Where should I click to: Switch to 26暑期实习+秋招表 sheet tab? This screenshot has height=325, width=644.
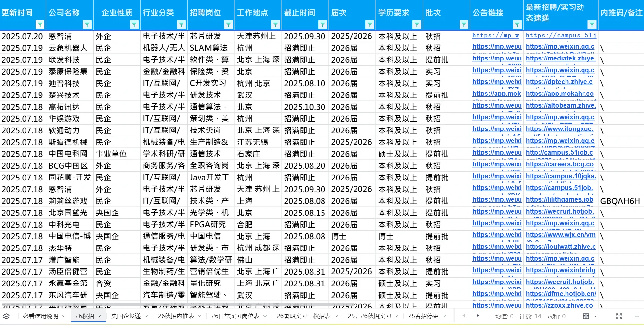304,316
